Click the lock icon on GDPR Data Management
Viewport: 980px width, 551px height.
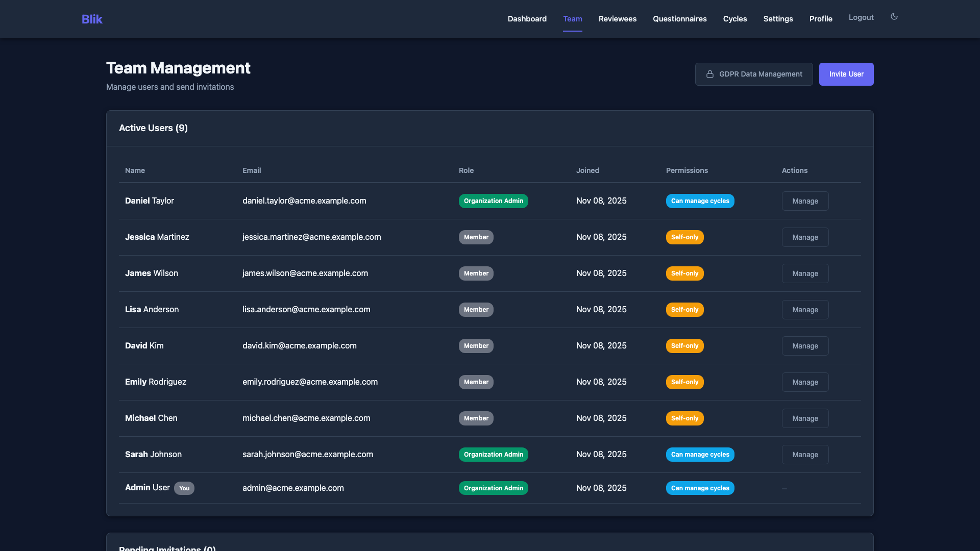pos(710,74)
